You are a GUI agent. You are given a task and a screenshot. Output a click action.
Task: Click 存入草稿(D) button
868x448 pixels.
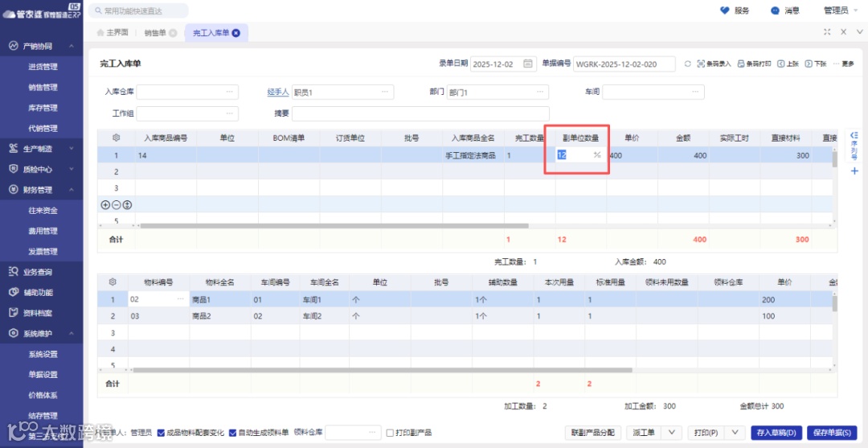(776, 433)
